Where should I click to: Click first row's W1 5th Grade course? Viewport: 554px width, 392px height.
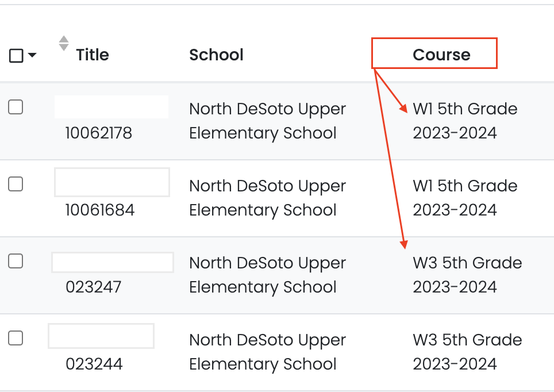point(464,121)
